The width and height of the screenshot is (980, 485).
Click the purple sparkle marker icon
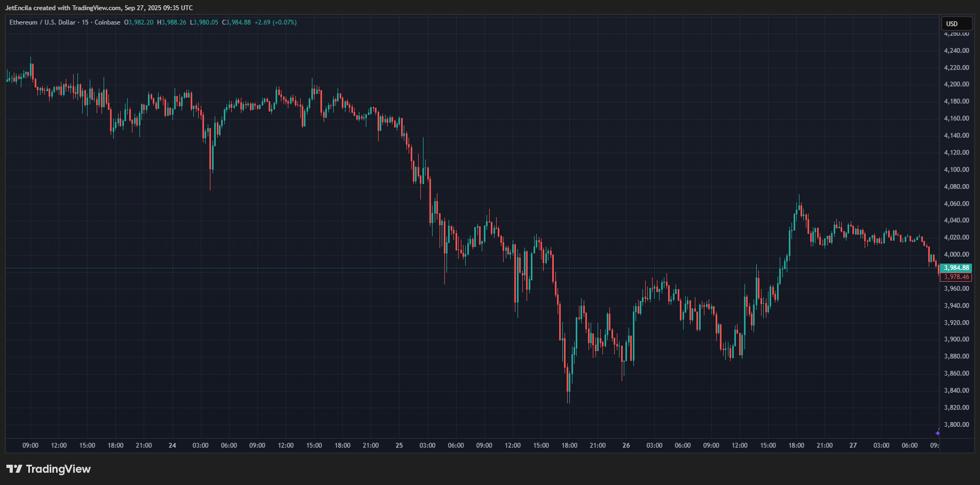pos(938,432)
